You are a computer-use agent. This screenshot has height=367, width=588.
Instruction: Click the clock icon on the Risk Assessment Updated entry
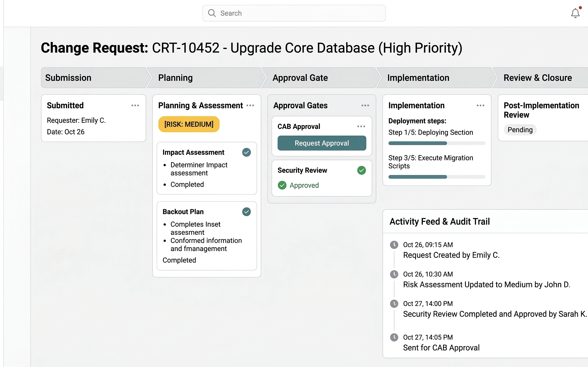[394, 274]
